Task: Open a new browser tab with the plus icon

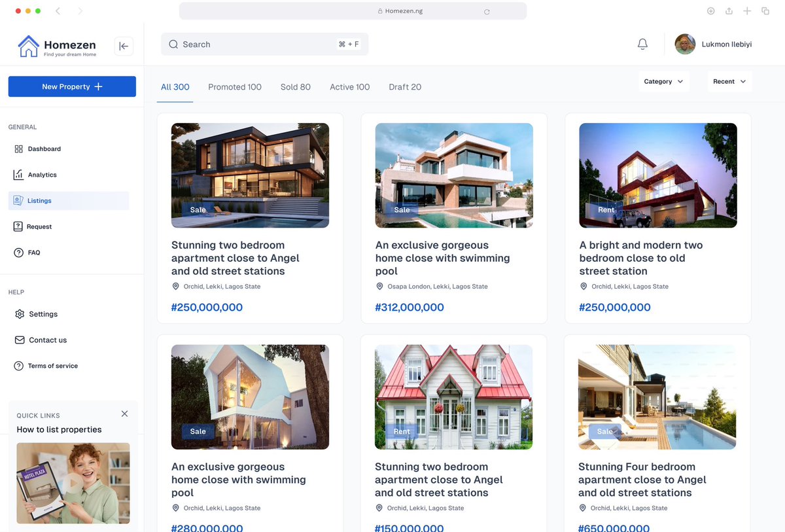Action: click(747, 11)
